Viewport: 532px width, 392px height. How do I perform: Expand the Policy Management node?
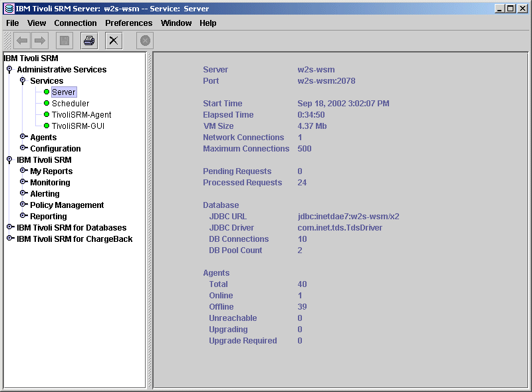pyautogui.click(x=23, y=205)
